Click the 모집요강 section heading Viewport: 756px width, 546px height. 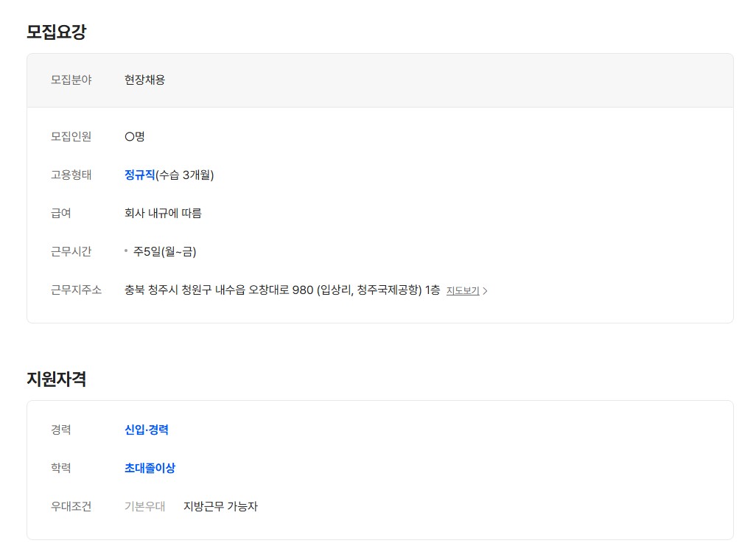click(x=57, y=32)
